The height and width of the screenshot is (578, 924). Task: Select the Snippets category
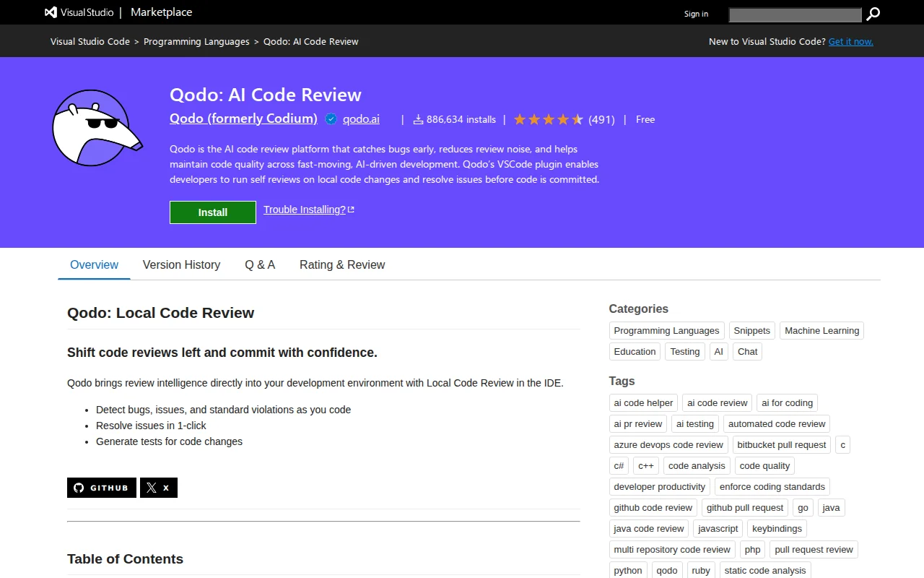click(752, 331)
